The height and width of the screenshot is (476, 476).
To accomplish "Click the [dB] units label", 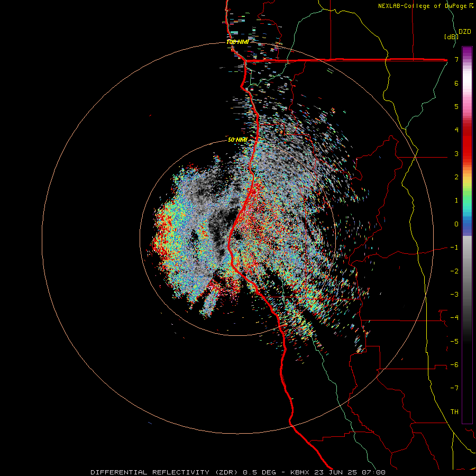I will [x=451, y=36].
